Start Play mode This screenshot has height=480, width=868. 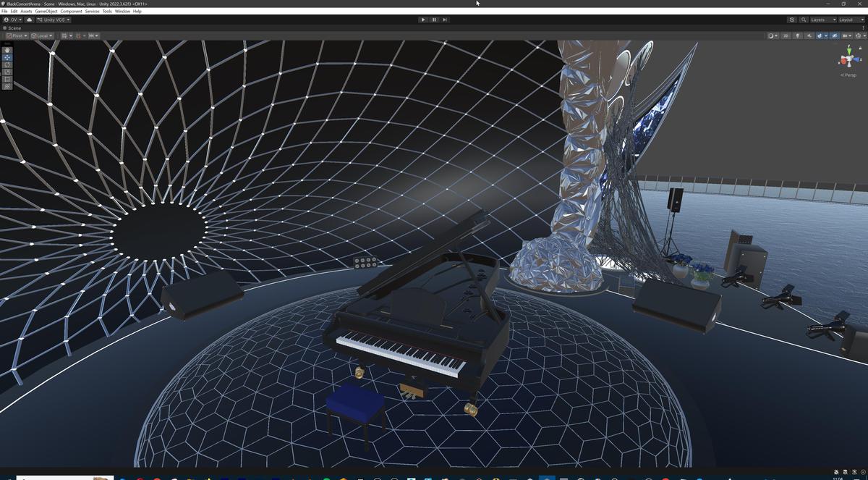tap(423, 20)
